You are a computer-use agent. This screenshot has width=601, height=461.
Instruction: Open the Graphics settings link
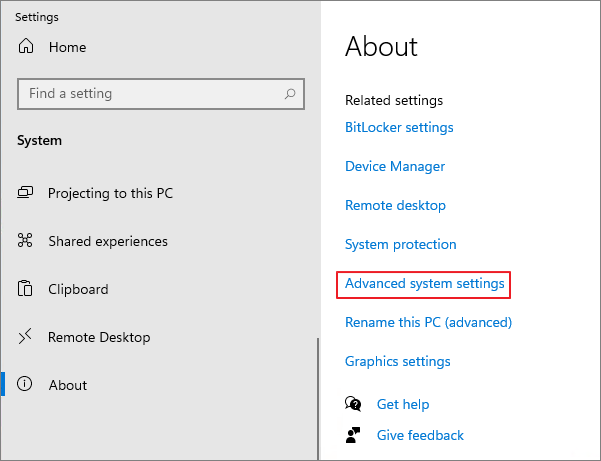[397, 361]
